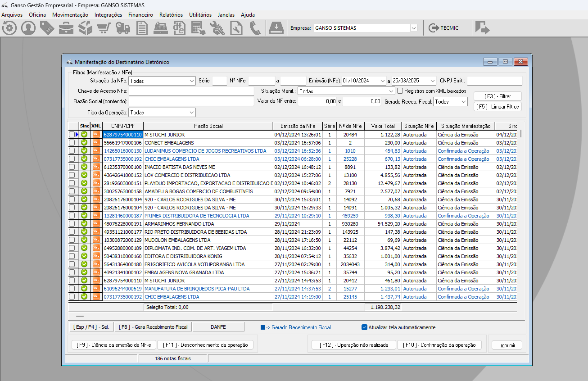Viewport: 588px width, 381px height.
Task: Tick the checkbox for CONECT EMBALAGENS row
Action: tap(72, 143)
